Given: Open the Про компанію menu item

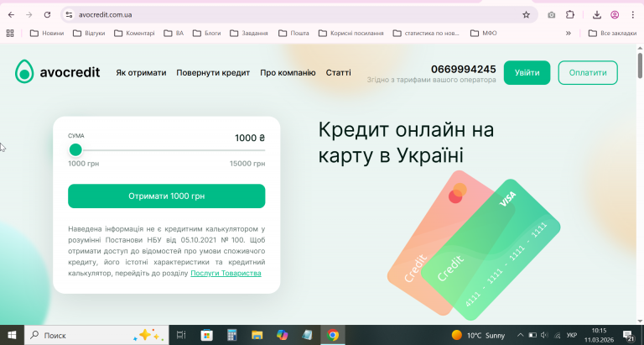Looking at the screenshot, I should pyautogui.click(x=288, y=73).
